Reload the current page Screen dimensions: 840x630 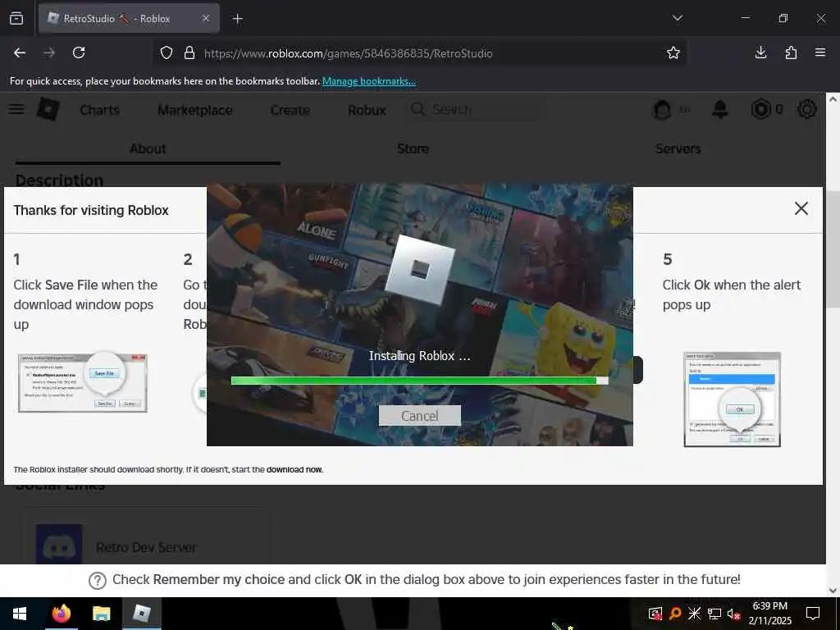tap(79, 52)
